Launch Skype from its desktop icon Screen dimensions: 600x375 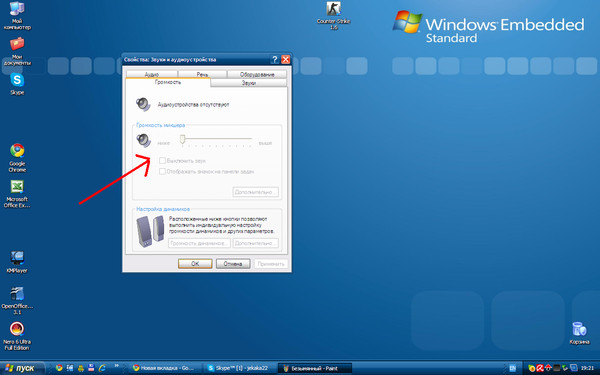[17, 84]
